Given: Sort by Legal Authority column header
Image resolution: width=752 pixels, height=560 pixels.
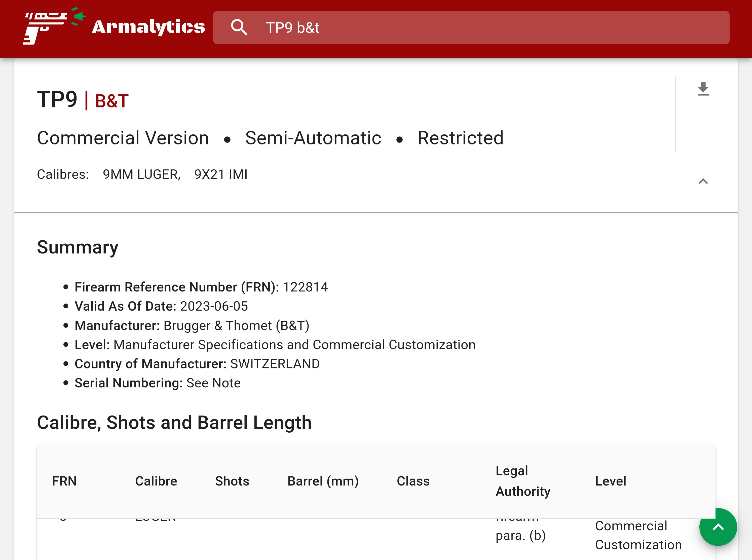Looking at the screenshot, I should click(522, 481).
